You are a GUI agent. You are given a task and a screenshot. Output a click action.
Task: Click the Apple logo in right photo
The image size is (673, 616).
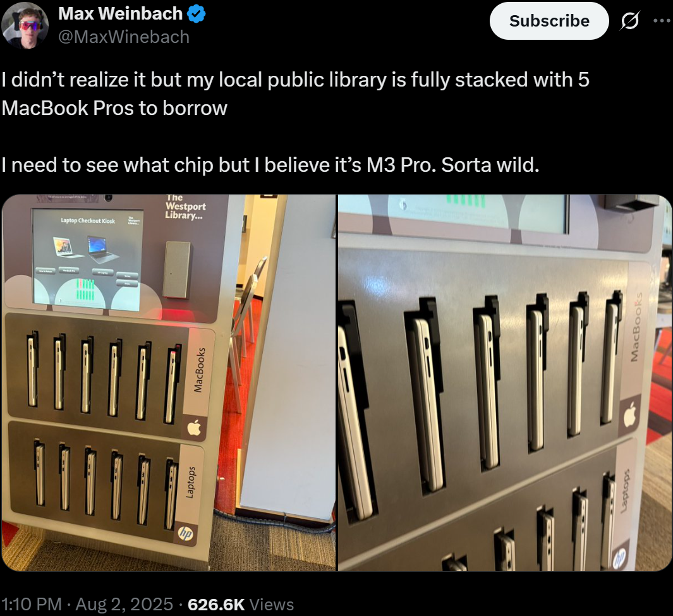(x=629, y=414)
